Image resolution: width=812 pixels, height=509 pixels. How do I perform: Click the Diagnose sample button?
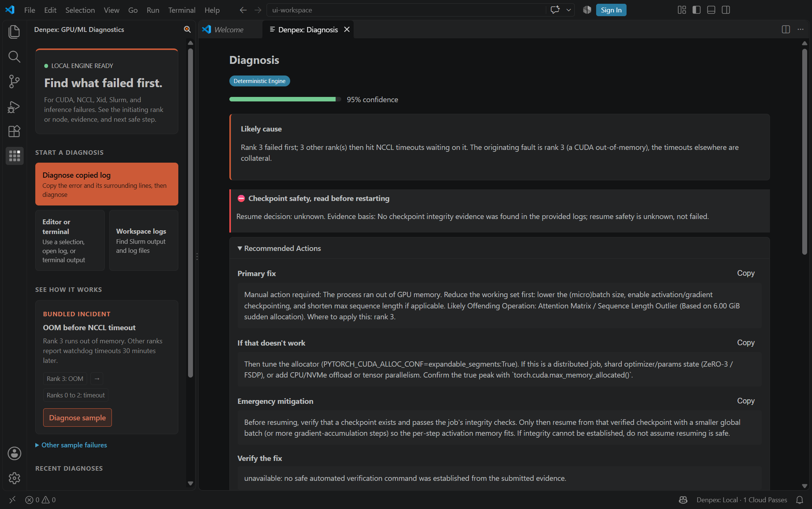pyautogui.click(x=77, y=418)
